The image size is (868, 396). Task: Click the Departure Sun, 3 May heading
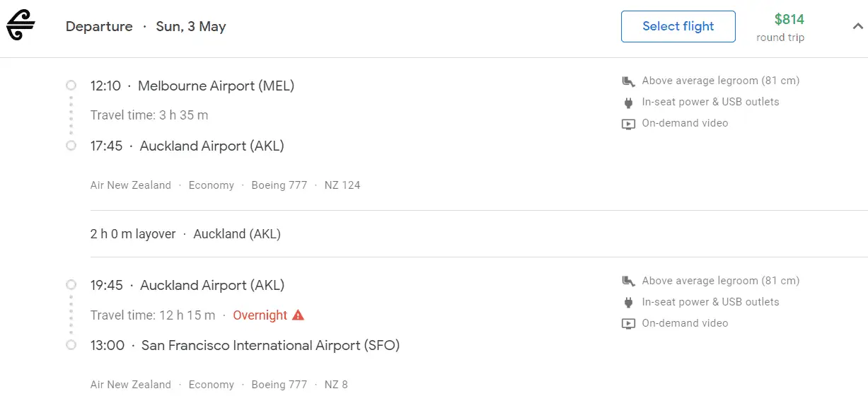(x=146, y=27)
